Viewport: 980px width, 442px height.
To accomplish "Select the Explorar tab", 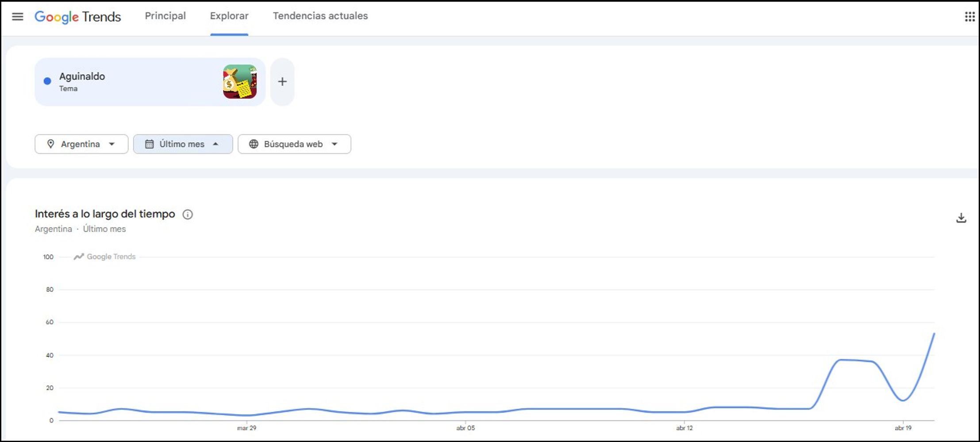I will (x=229, y=16).
